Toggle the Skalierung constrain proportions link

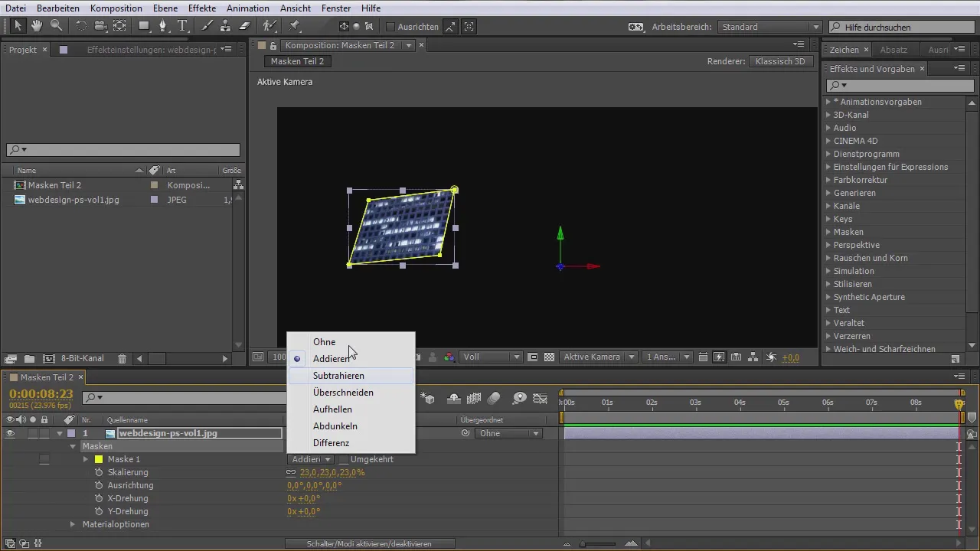pyautogui.click(x=291, y=472)
